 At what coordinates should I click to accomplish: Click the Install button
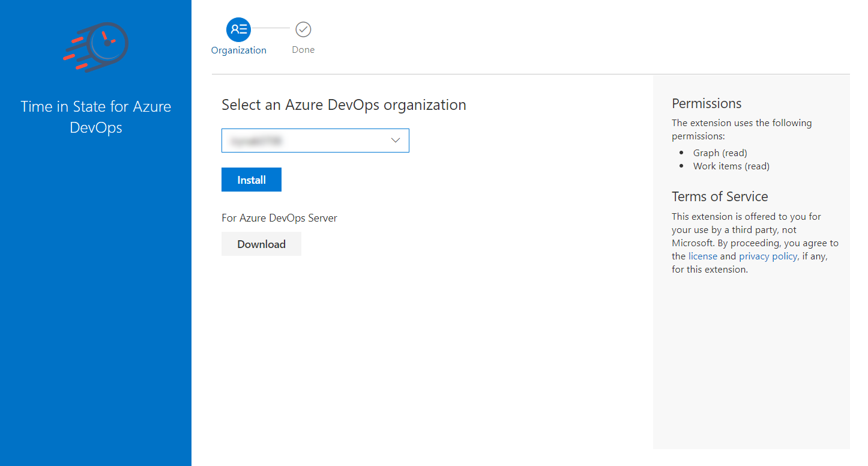tap(251, 179)
